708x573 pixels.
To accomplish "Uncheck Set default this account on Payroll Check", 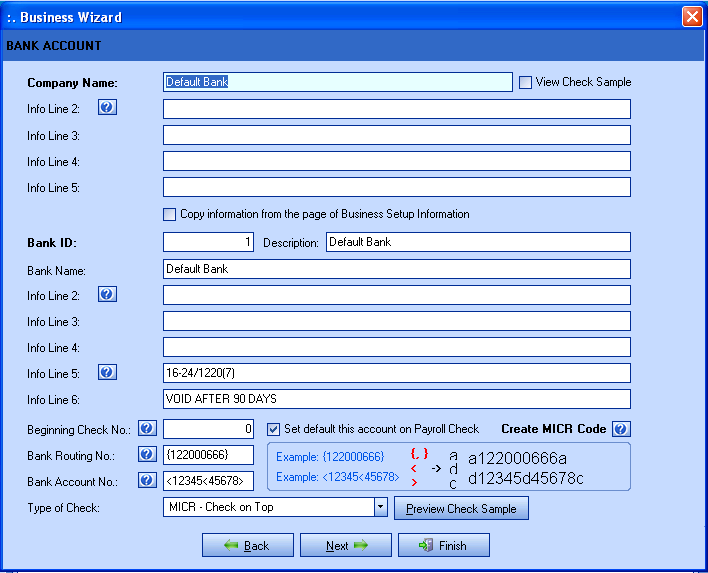I will click(x=274, y=429).
